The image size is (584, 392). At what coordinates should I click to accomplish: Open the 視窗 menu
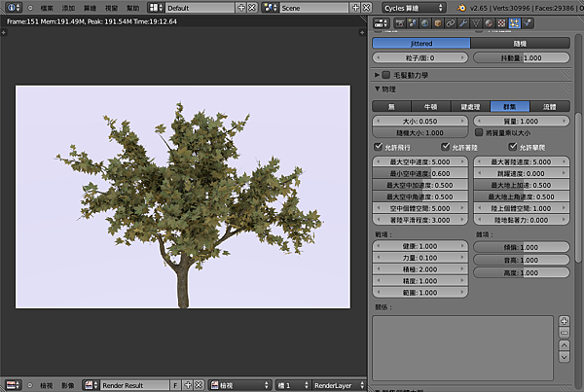point(111,8)
